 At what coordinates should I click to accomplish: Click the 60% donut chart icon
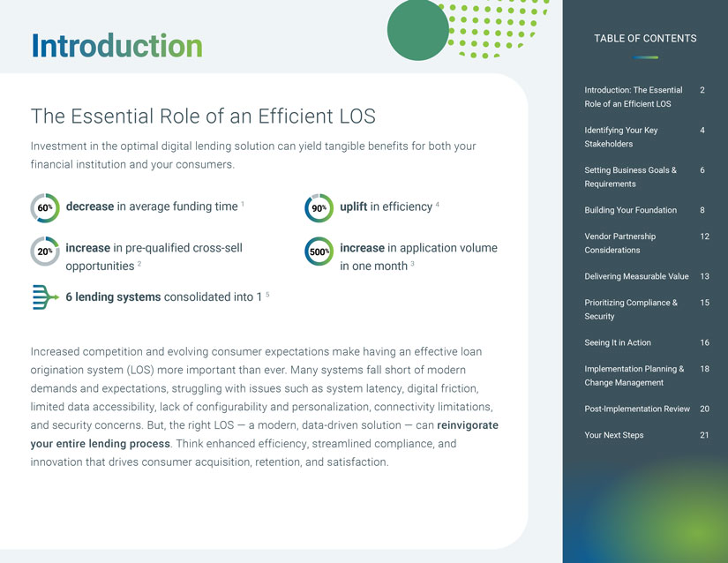point(44,207)
